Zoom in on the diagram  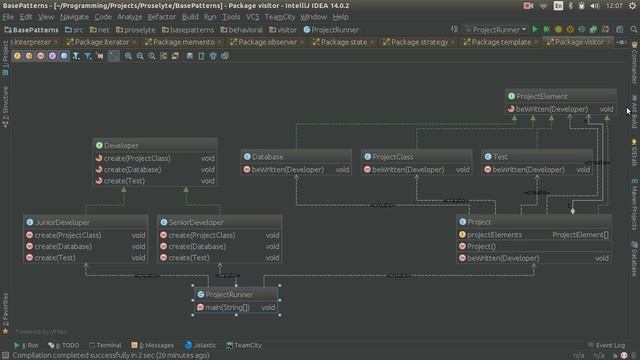coord(128,56)
